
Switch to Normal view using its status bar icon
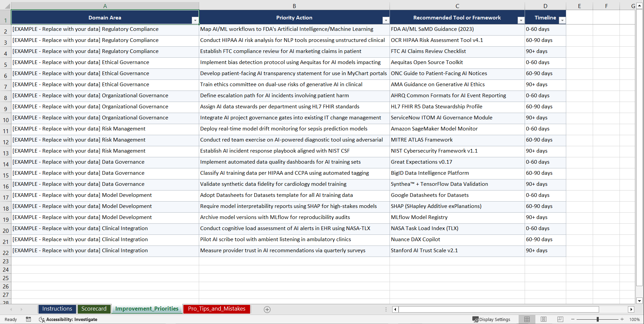(x=527, y=319)
